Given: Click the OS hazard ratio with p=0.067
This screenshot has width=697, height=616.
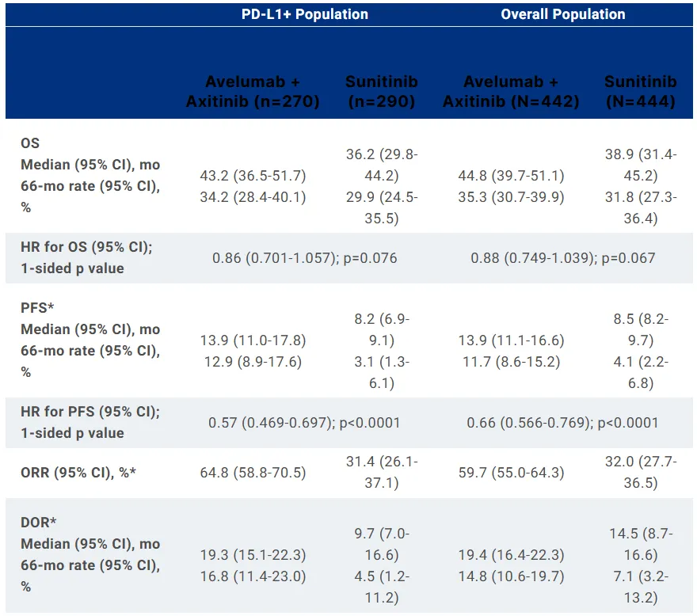Looking at the screenshot, I should click(x=562, y=258).
